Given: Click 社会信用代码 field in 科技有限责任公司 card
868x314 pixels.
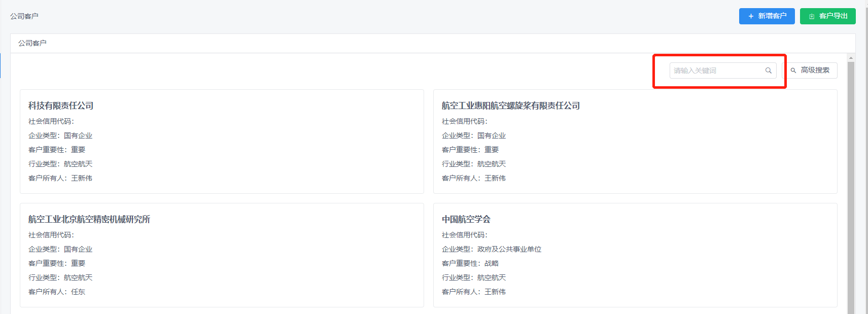Looking at the screenshot, I should 51,121.
